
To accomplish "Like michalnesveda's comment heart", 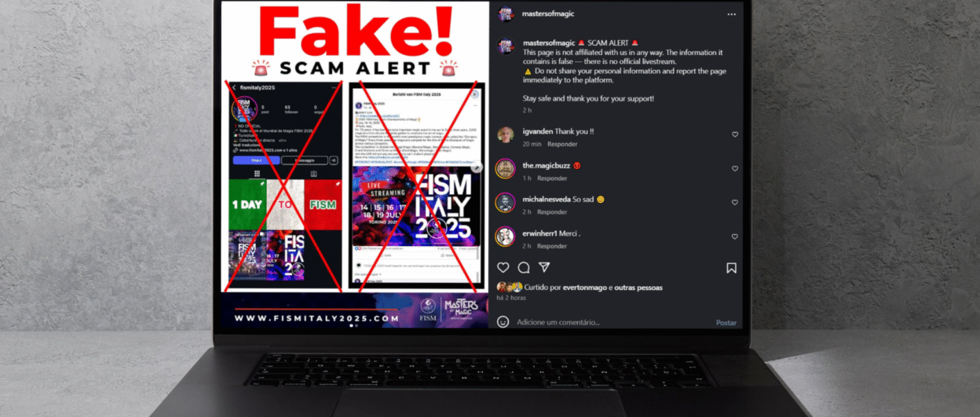I will coord(735,203).
